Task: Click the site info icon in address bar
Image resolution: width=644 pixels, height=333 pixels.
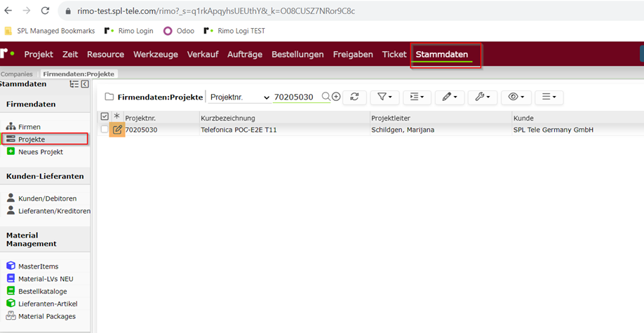Action: 68,11
